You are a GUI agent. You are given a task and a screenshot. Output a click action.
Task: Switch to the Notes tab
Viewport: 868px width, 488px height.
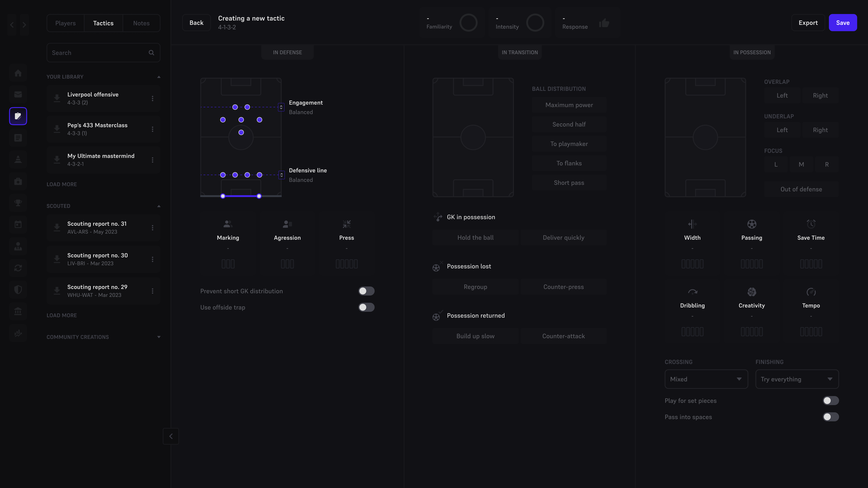point(141,23)
